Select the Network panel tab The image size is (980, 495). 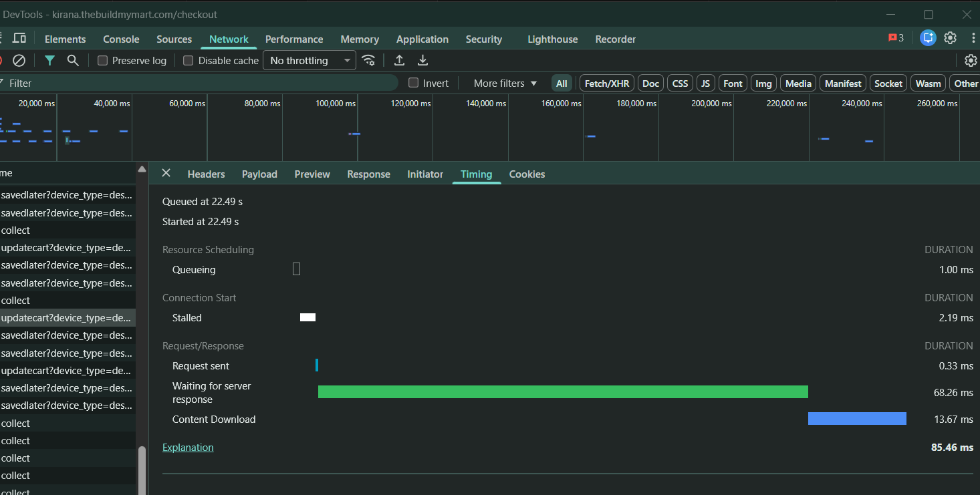(229, 39)
